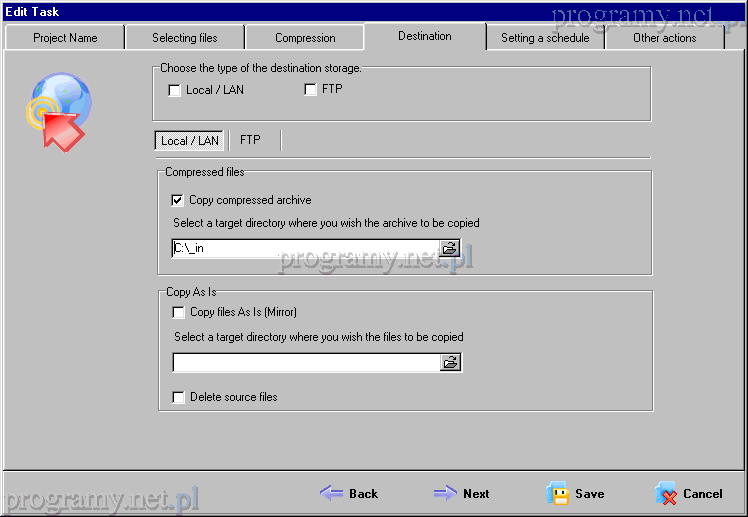The height and width of the screenshot is (517, 748).
Task: Click the archive target directory field
Action: tap(305, 248)
